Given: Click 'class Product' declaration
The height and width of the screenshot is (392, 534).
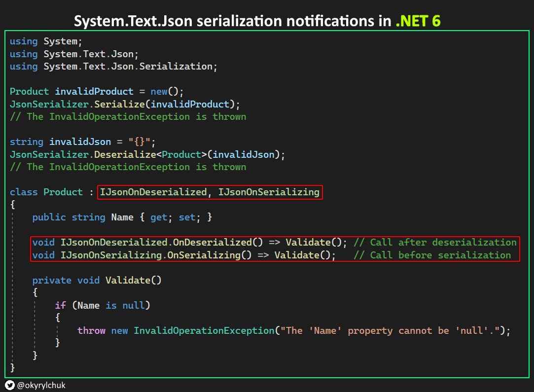Looking at the screenshot, I should (46, 192).
